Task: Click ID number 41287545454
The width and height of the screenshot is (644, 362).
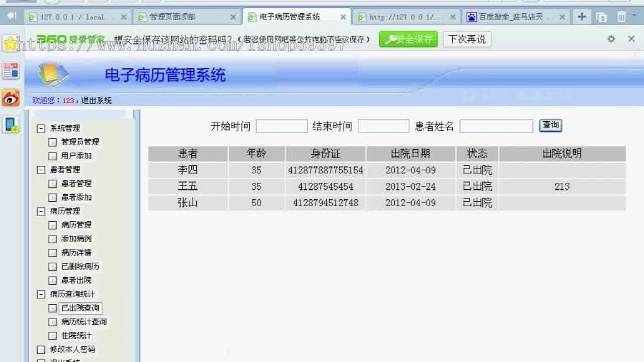Action: pos(326,187)
